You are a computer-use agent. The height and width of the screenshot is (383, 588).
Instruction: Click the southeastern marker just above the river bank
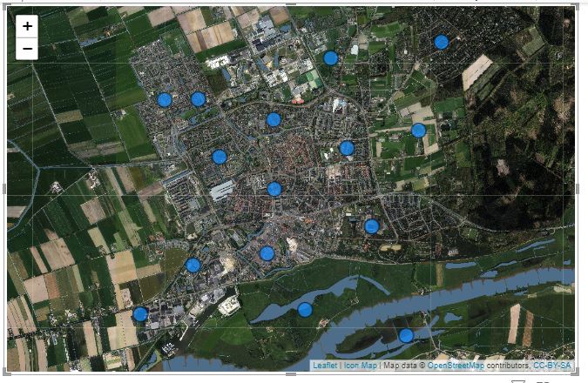[x=371, y=226]
